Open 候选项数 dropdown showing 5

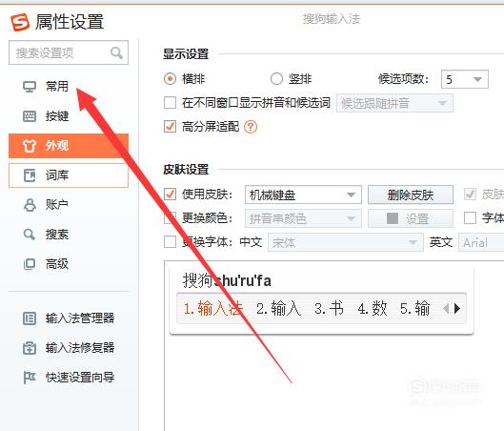465,79
